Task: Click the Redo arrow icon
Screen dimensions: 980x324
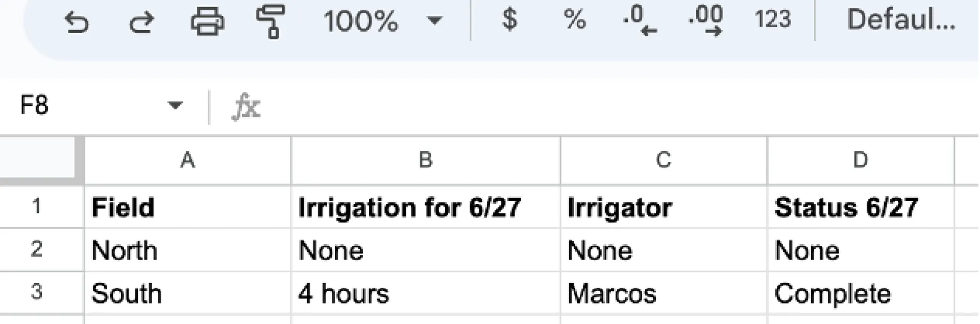Action: (141, 21)
